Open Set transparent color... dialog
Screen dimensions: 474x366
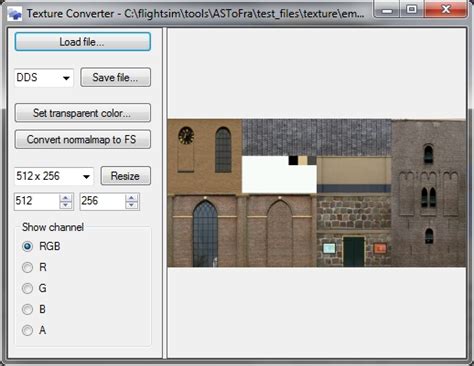(x=83, y=113)
